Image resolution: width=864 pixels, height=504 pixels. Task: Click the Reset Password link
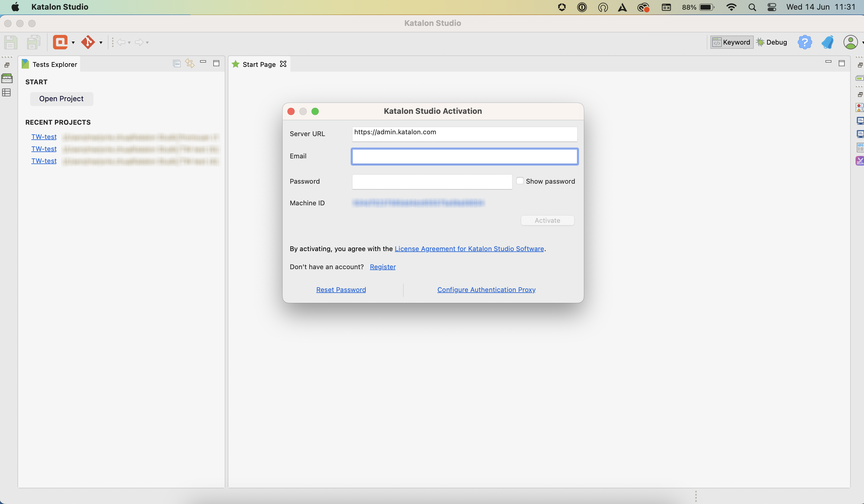tap(341, 290)
